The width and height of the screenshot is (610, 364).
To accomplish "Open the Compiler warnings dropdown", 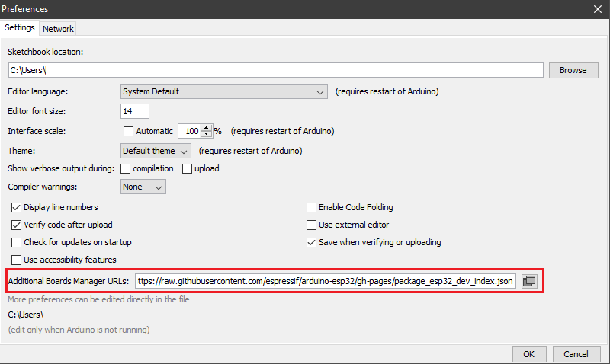I will [x=143, y=187].
